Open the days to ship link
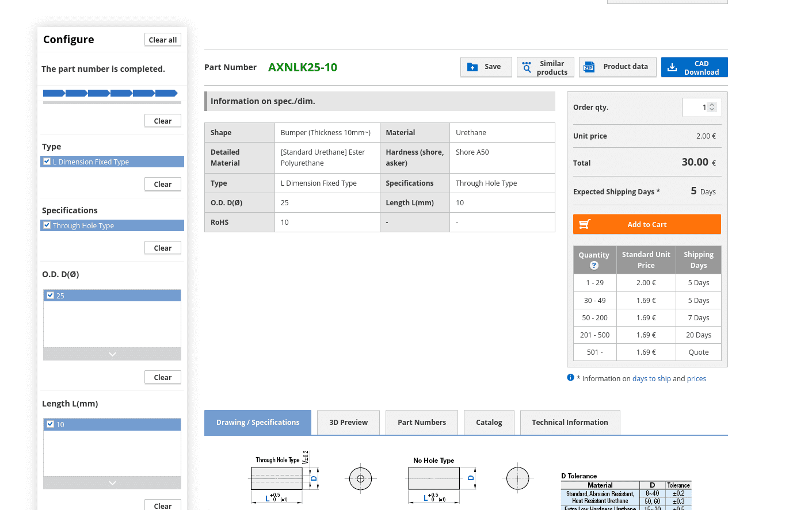 point(651,379)
